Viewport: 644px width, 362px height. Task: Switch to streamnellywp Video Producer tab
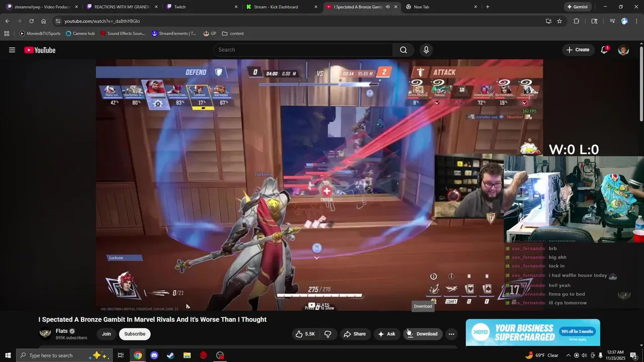pos(42,7)
